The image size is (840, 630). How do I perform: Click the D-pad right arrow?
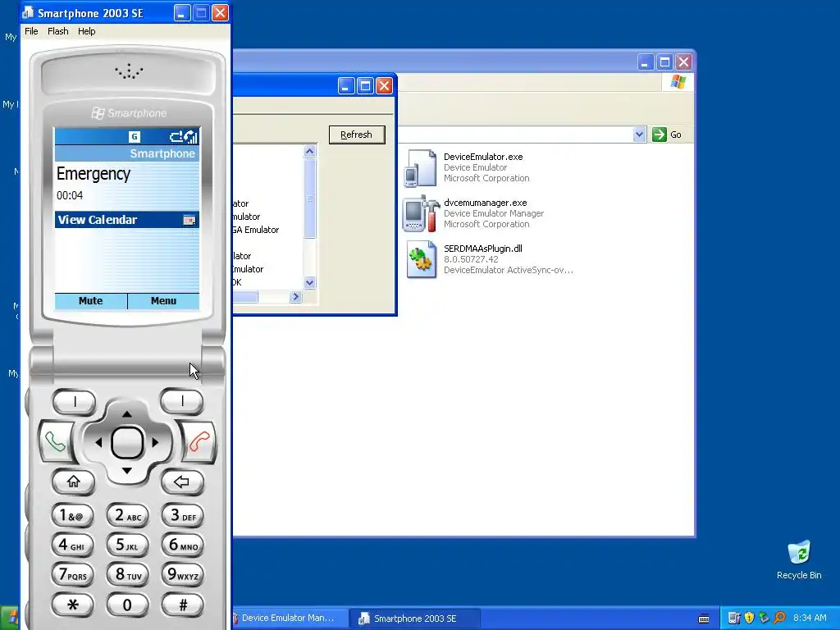[x=155, y=442]
